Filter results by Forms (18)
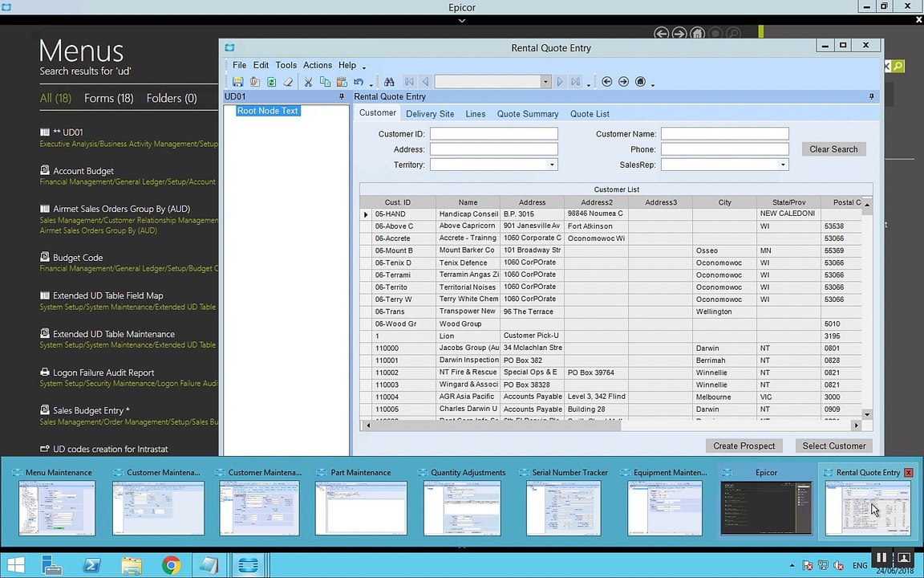 click(x=109, y=99)
